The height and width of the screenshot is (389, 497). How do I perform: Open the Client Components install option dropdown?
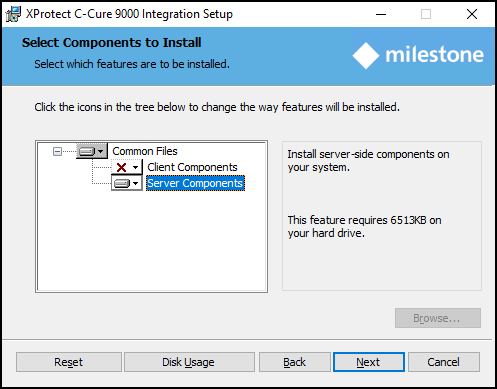click(x=135, y=167)
